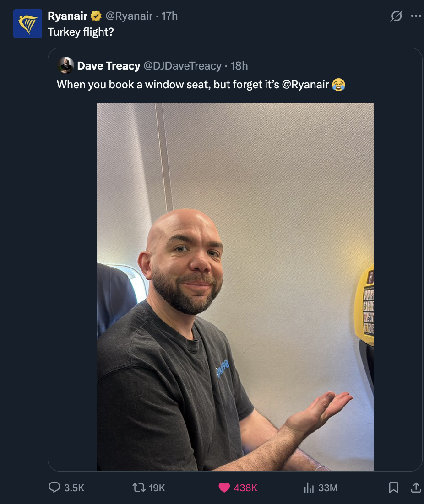Viewport: 424px width, 504px height.
Task: Click the Dave Treacy display name
Action: pyautogui.click(x=109, y=65)
